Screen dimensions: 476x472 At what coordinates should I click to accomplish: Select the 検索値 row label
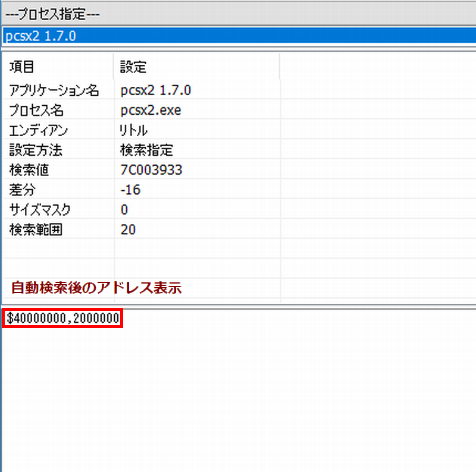tap(29, 169)
